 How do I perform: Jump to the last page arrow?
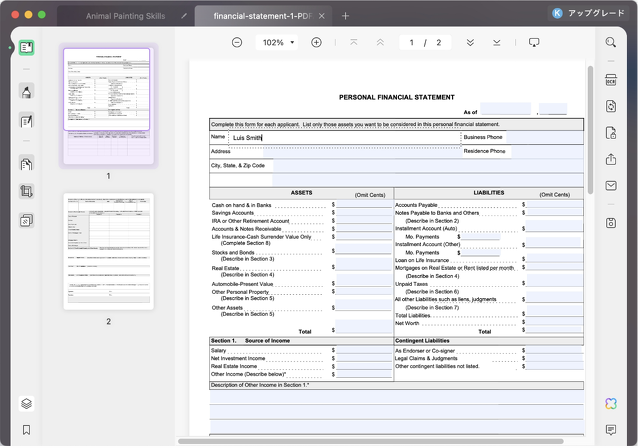[x=497, y=43]
